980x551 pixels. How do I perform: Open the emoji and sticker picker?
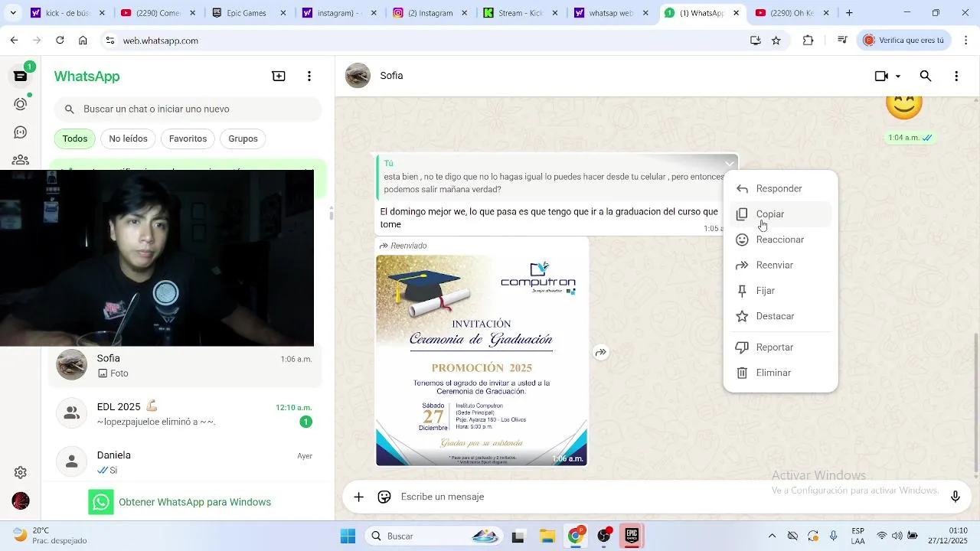(x=384, y=497)
